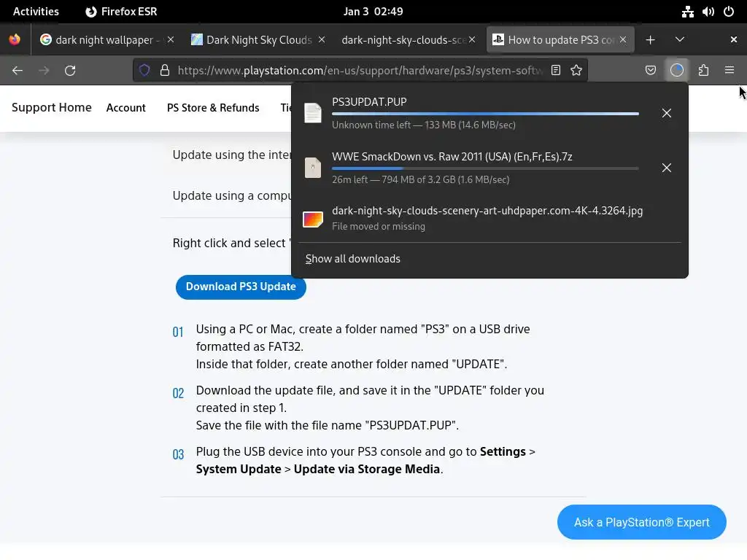Viewport: 747px width, 560px height.
Task: Open the clock showing Jan 3 02:49
Action: pyautogui.click(x=373, y=12)
